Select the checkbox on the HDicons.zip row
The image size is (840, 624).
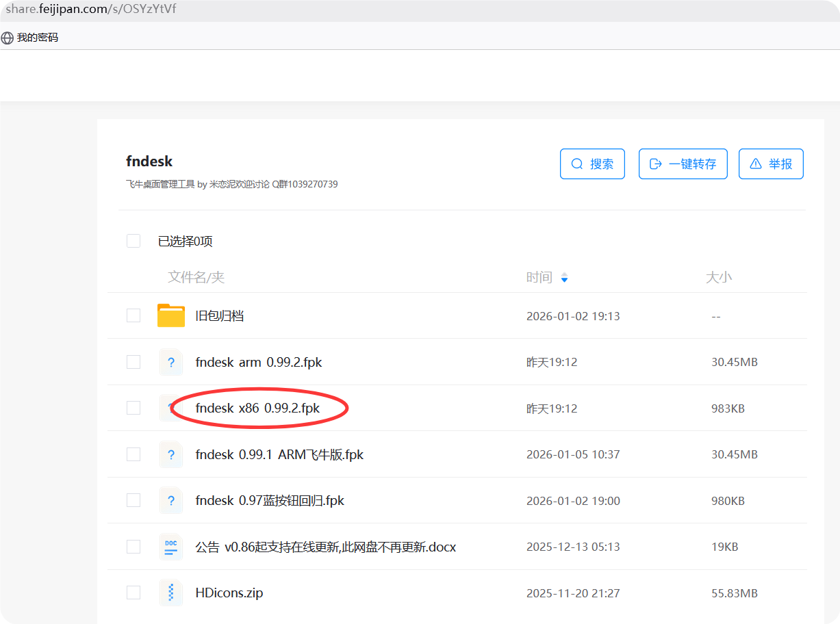(x=133, y=593)
